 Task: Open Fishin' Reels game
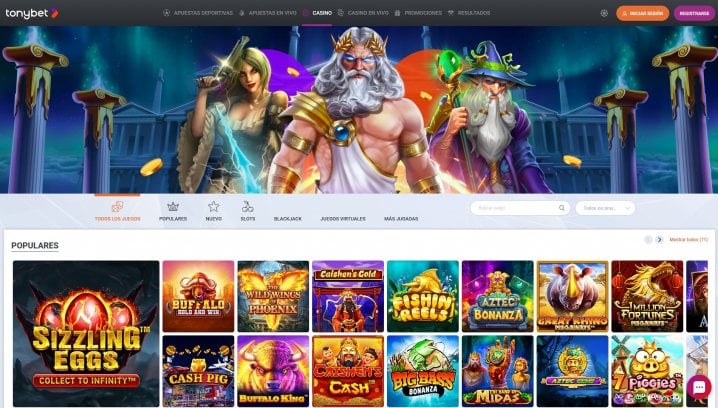point(423,296)
